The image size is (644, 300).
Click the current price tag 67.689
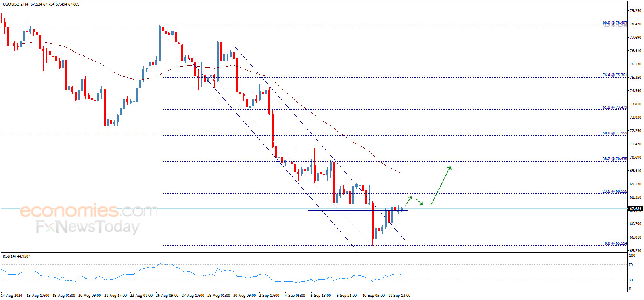635,209
